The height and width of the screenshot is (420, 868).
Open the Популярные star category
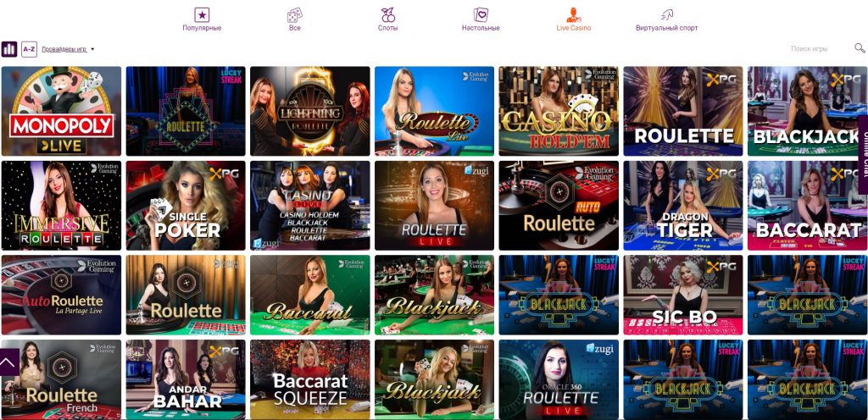(202, 19)
